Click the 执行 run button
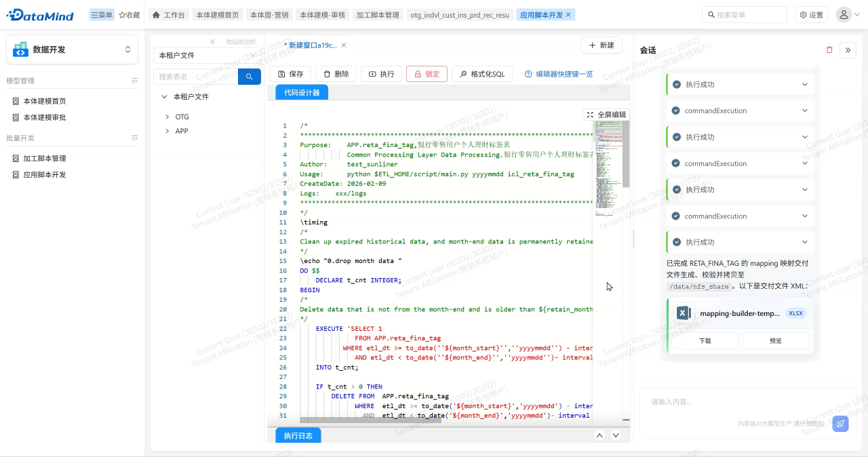868x457 pixels. pyautogui.click(x=381, y=74)
